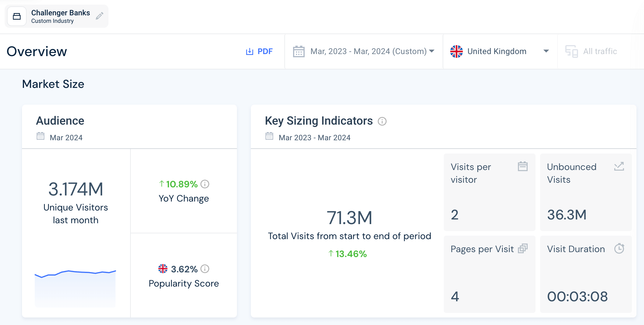644x325 pixels.
Task: Click the briefcase industry icon
Action: (17, 16)
